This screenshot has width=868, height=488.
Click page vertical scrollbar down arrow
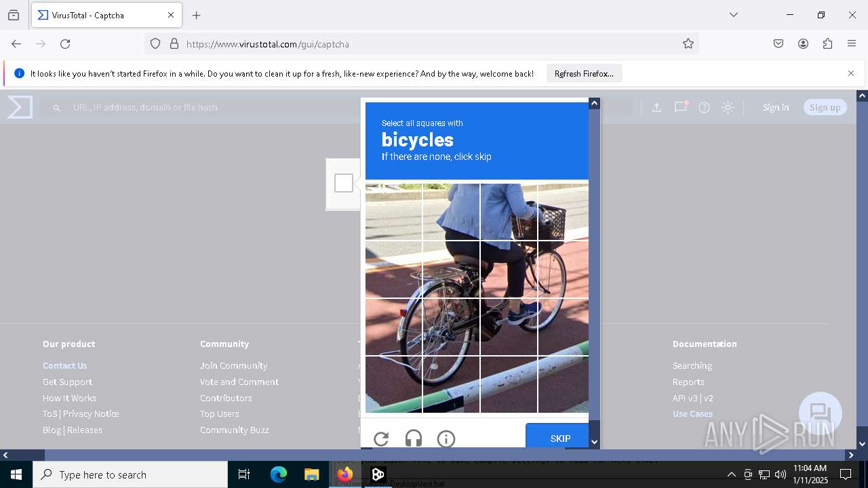point(863,444)
